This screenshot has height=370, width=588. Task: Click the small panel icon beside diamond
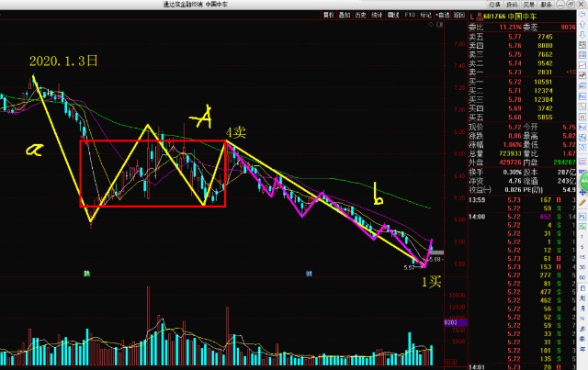tap(439, 25)
